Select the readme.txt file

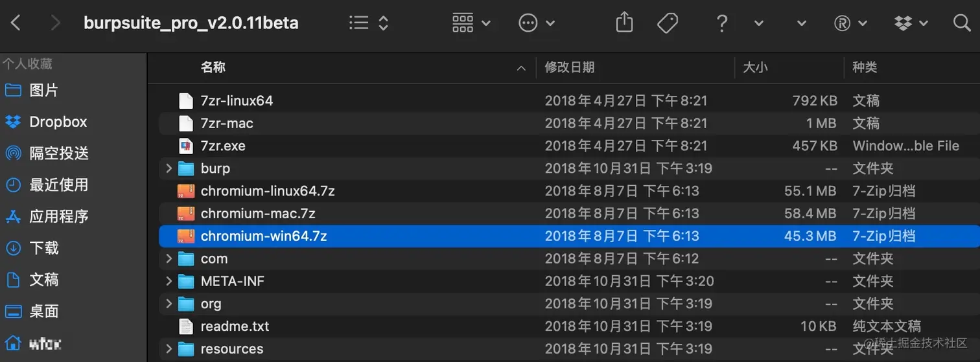coord(235,326)
